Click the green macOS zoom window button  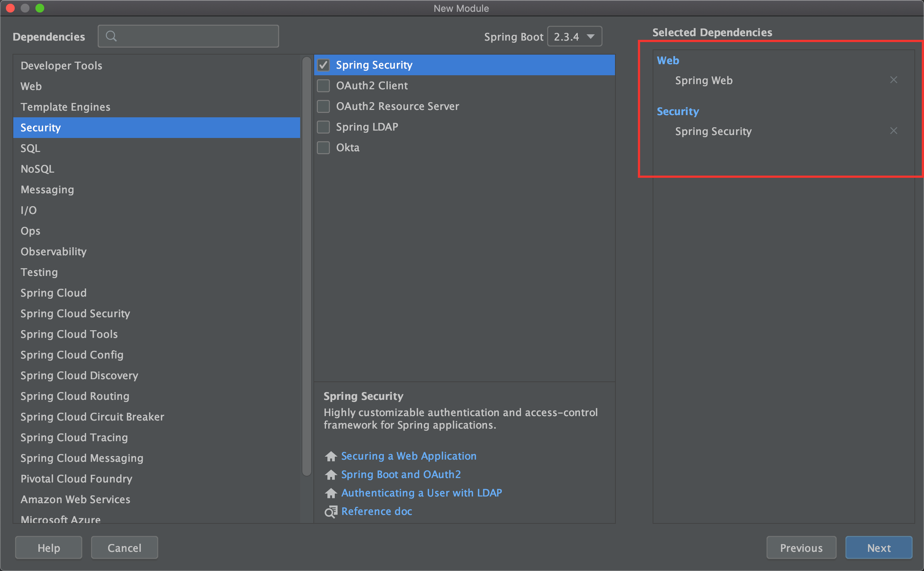click(40, 8)
